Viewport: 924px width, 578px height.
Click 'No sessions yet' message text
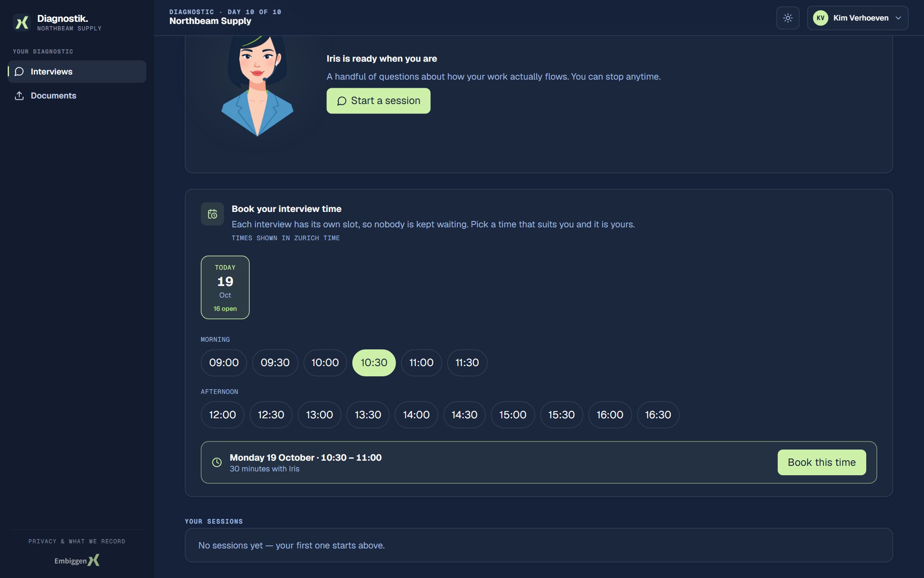coord(291,545)
